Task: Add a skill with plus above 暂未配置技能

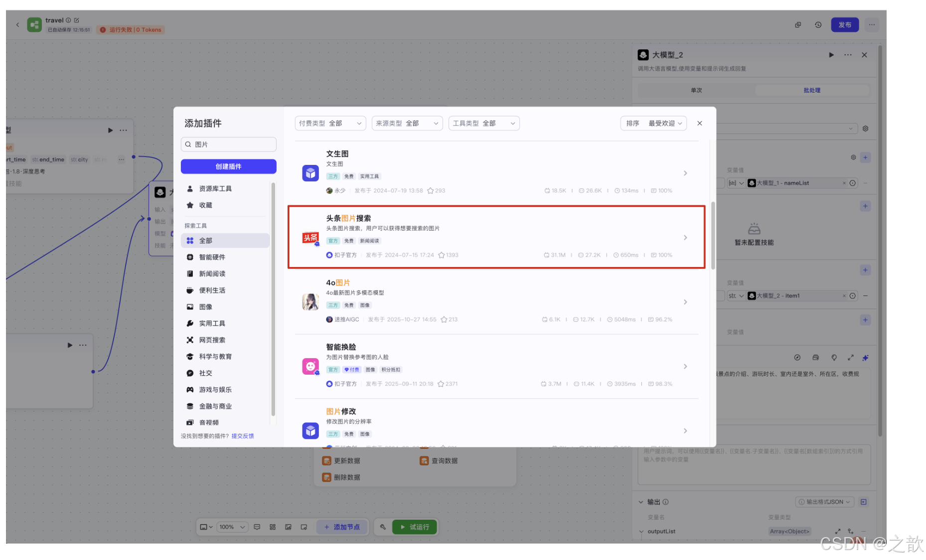Action: (x=865, y=206)
